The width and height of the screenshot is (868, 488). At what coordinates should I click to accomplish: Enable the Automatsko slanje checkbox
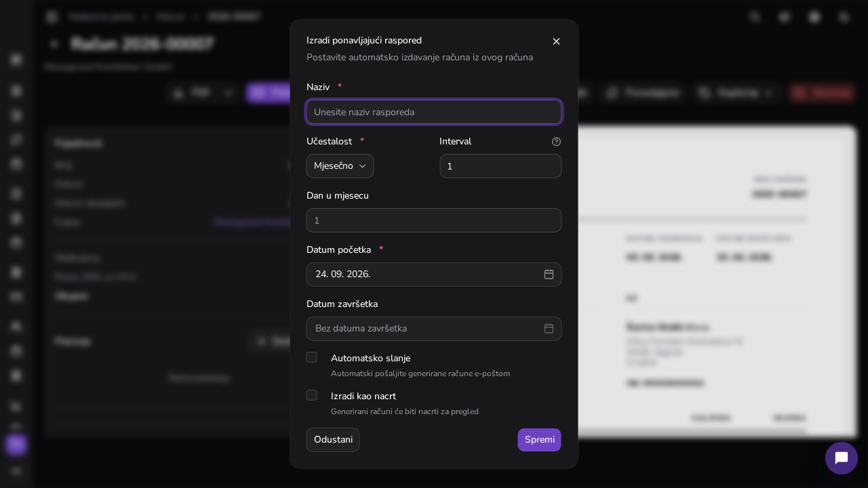point(312,357)
